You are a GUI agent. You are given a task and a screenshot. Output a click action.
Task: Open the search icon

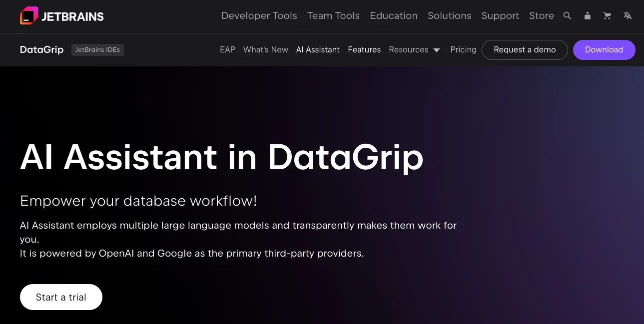567,15
